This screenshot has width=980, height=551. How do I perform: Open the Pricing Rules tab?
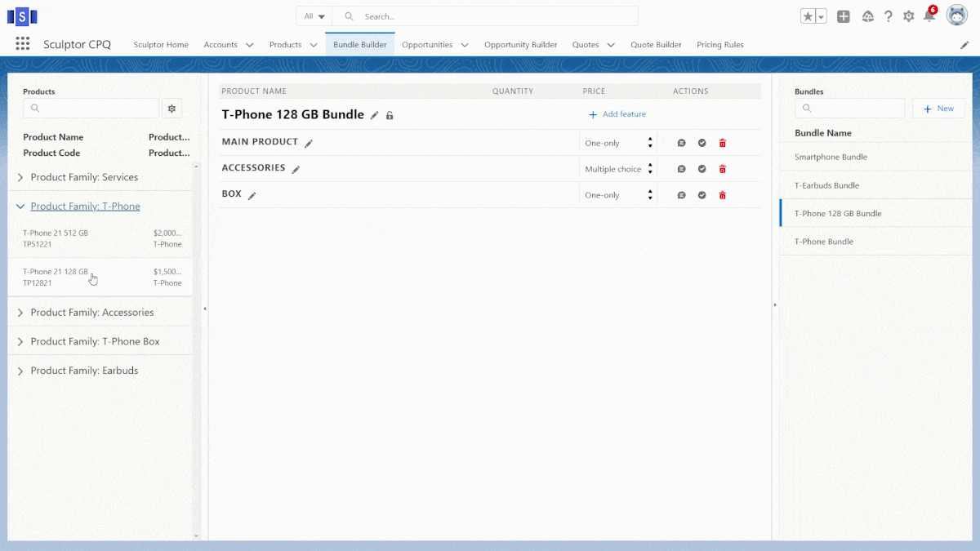(x=719, y=45)
